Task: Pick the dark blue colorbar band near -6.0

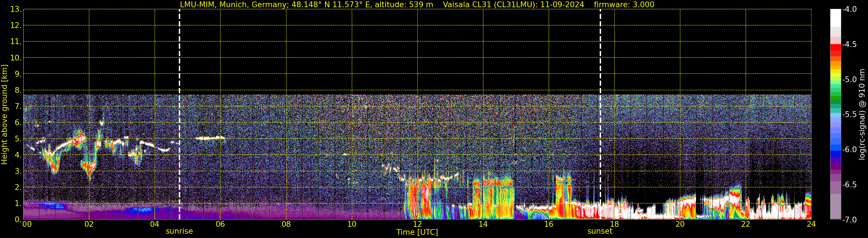Action: [x=835, y=154]
